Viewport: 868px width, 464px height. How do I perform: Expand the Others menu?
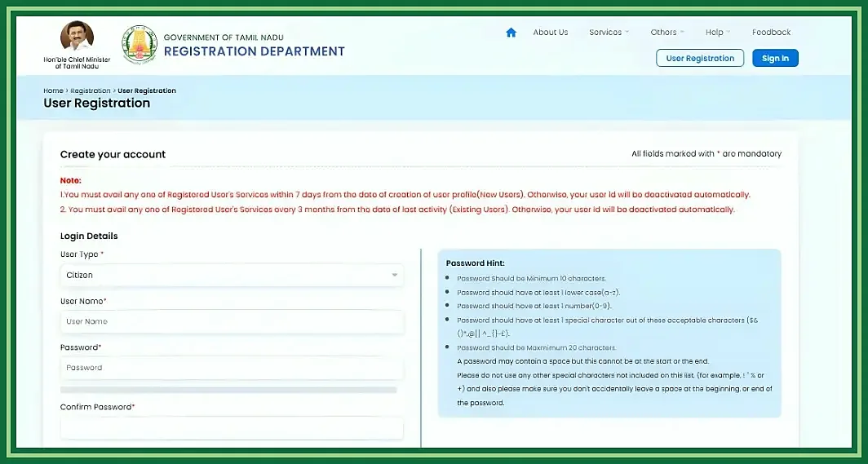667,32
